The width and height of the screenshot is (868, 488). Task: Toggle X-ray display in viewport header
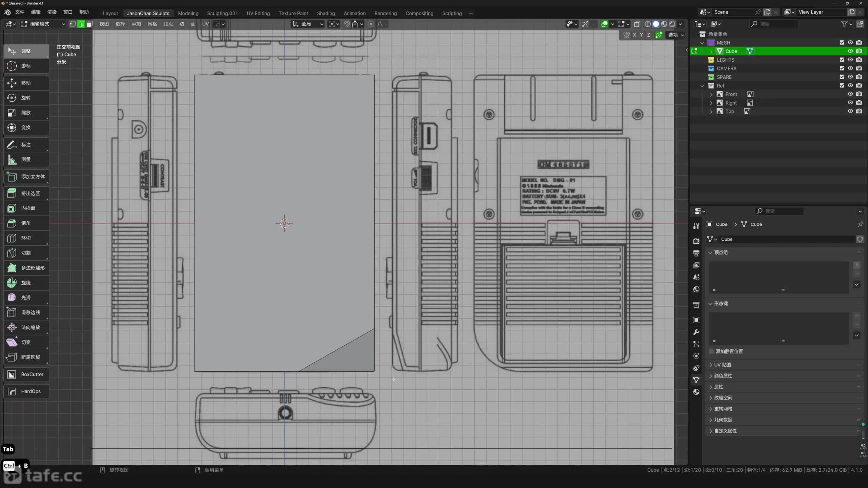click(x=637, y=24)
